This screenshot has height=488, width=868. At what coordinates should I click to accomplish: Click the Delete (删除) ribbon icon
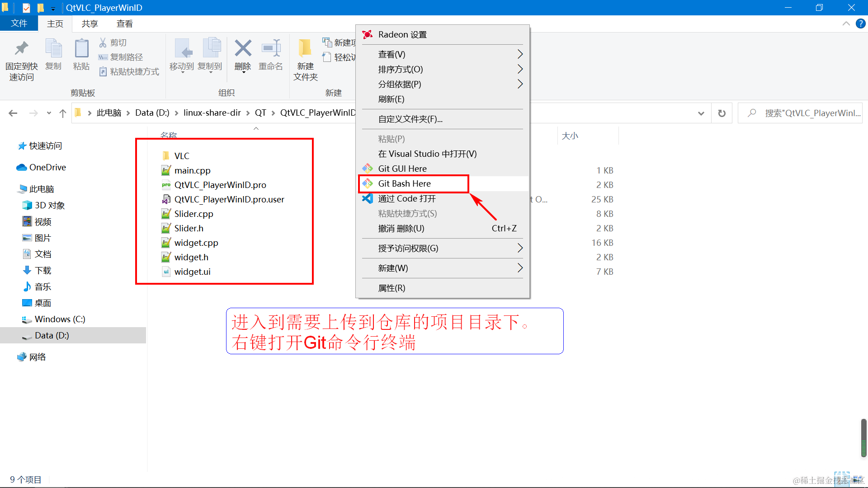pyautogui.click(x=243, y=49)
